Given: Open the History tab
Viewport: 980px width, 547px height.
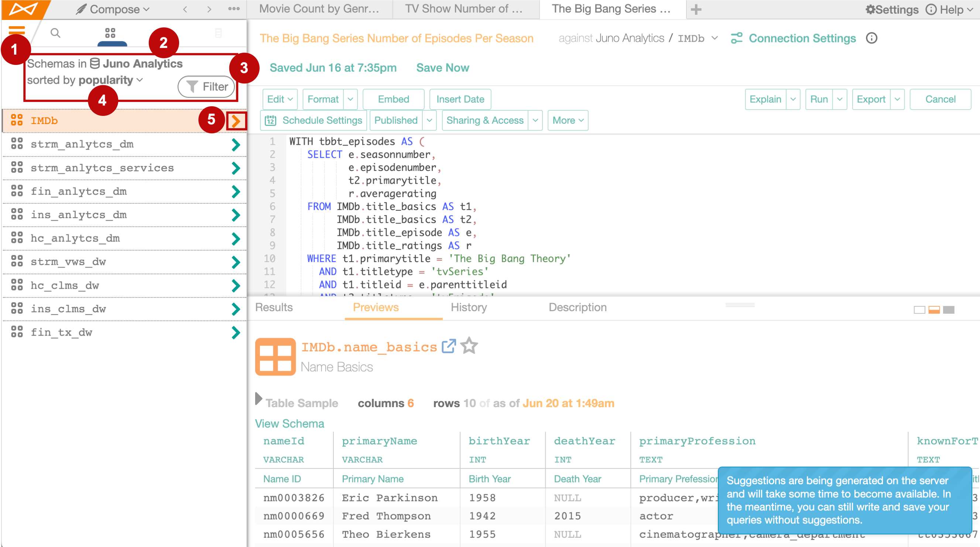Looking at the screenshot, I should click(469, 307).
